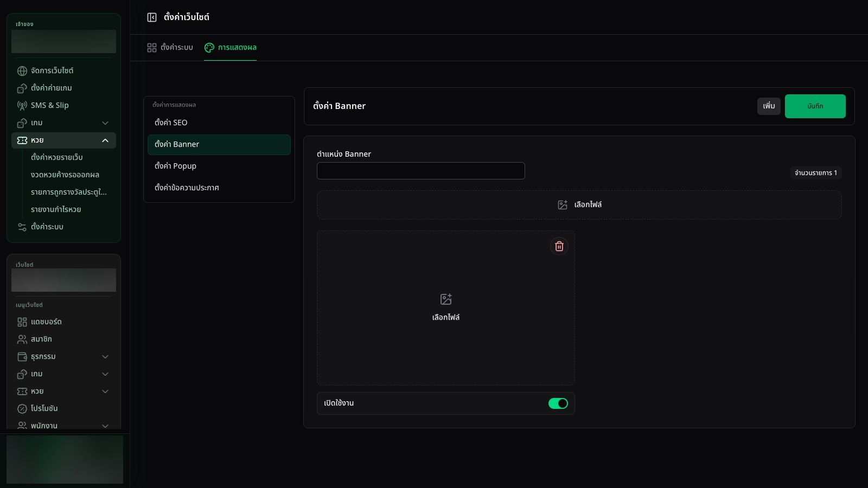Click the promotion icon next to โปรโมชัน

point(22,409)
